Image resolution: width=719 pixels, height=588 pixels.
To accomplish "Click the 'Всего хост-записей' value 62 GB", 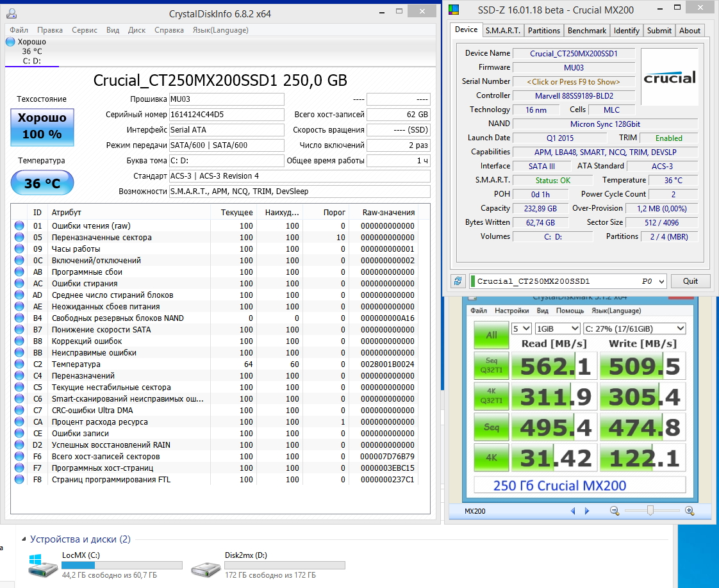I will (x=398, y=115).
